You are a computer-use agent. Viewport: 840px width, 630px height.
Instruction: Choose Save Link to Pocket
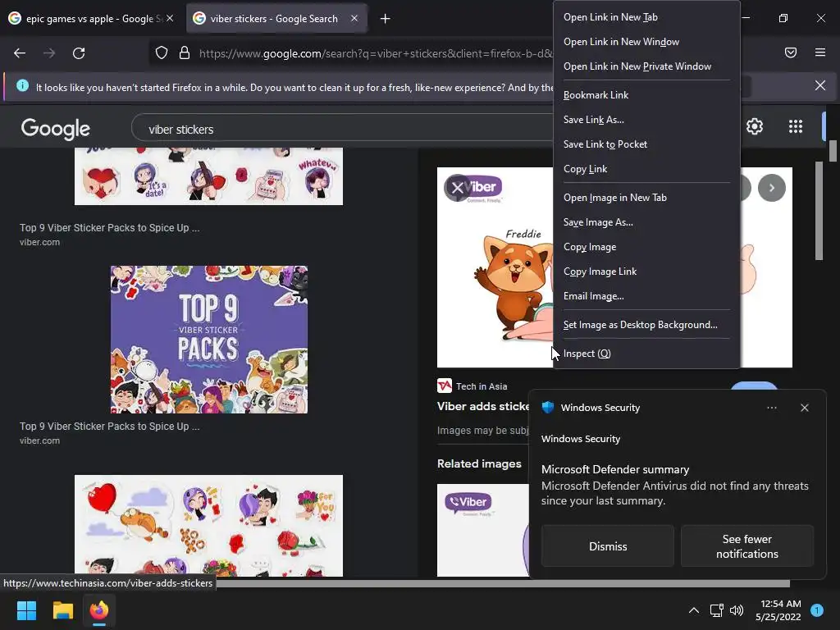click(646, 144)
